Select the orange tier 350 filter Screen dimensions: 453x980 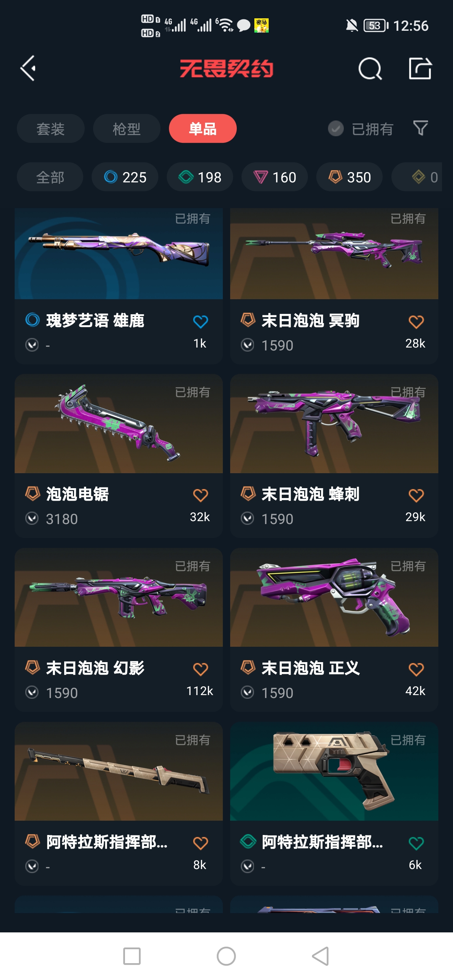pyautogui.click(x=349, y=177)
